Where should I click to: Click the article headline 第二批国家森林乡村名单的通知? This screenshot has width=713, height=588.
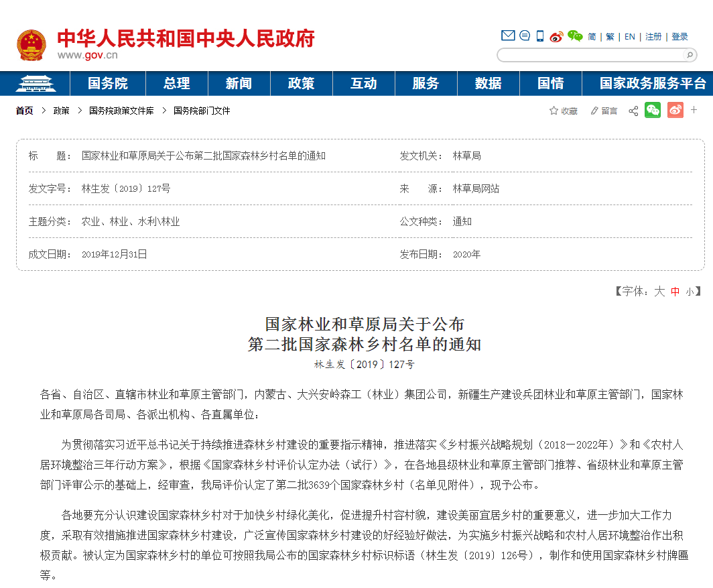(x=365, y=345)
